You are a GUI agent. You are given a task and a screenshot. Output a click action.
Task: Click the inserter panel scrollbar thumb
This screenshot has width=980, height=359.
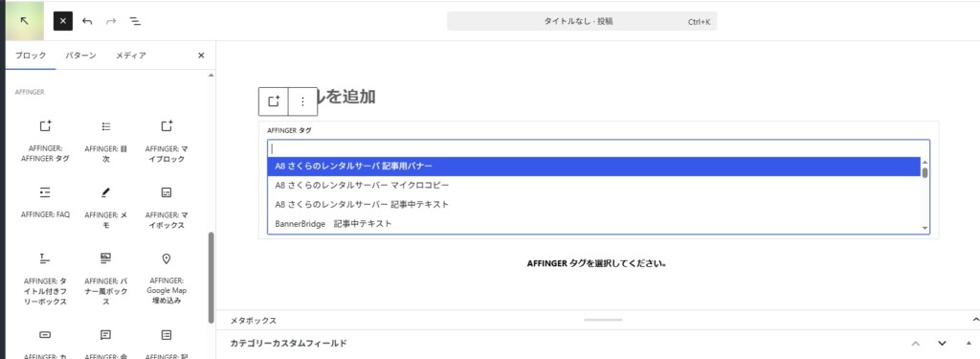(212, 277)
